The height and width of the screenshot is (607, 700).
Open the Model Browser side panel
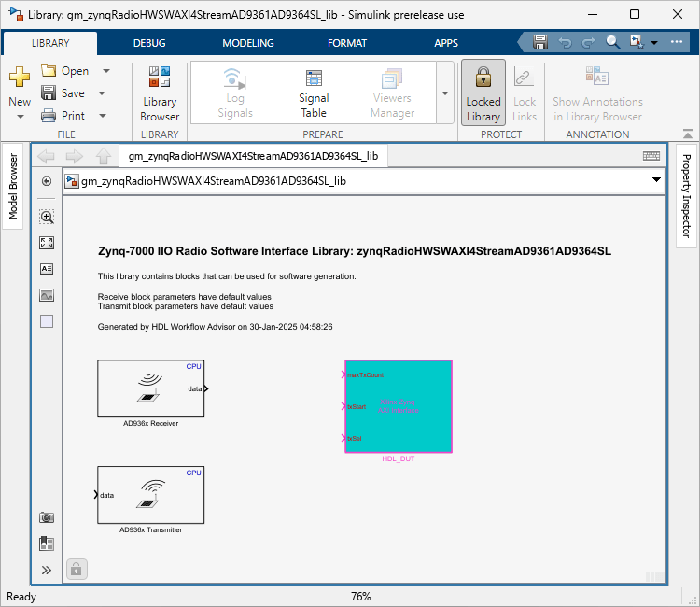tap(13, 186)
